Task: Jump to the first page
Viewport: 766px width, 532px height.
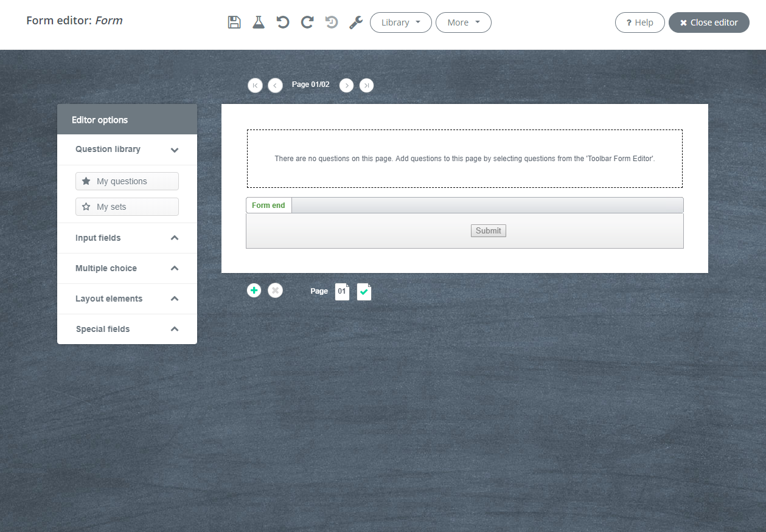Action: 255,86
